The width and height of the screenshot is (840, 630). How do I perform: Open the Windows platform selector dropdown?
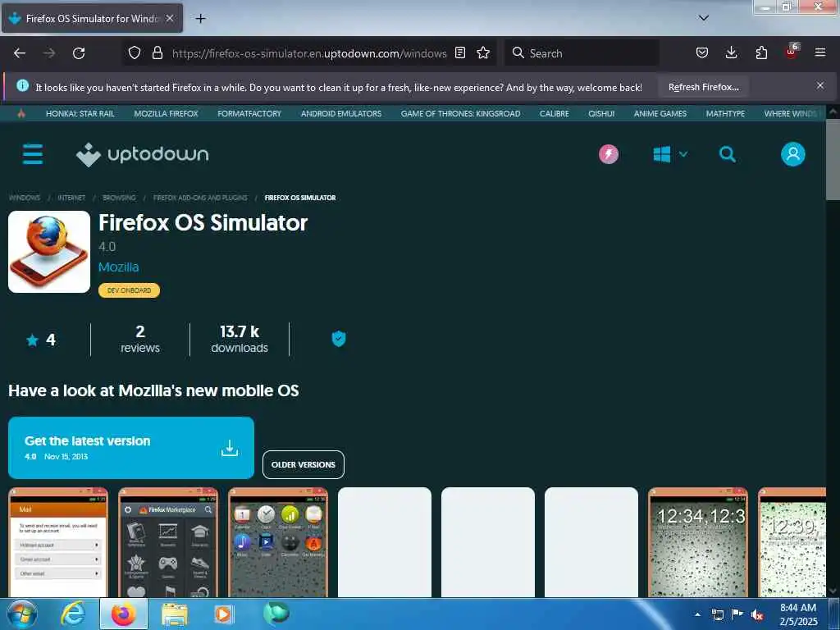click(669, 154)
